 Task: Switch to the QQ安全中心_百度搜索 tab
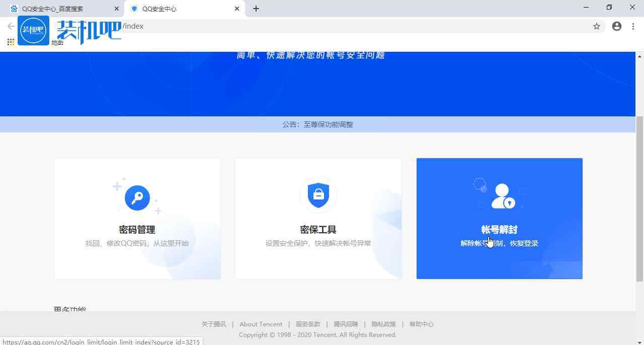tap(63, 9)
